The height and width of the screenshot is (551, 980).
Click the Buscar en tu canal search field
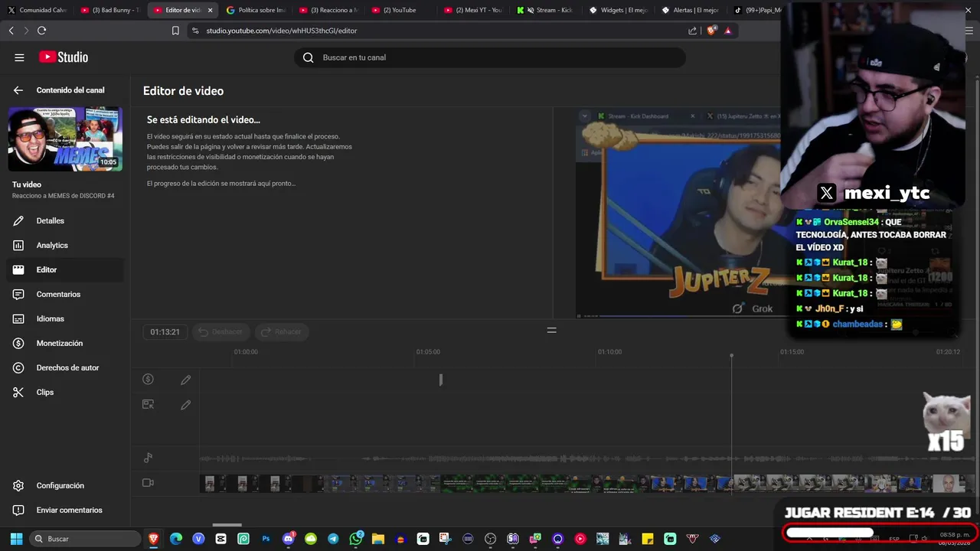coord(490,57)
